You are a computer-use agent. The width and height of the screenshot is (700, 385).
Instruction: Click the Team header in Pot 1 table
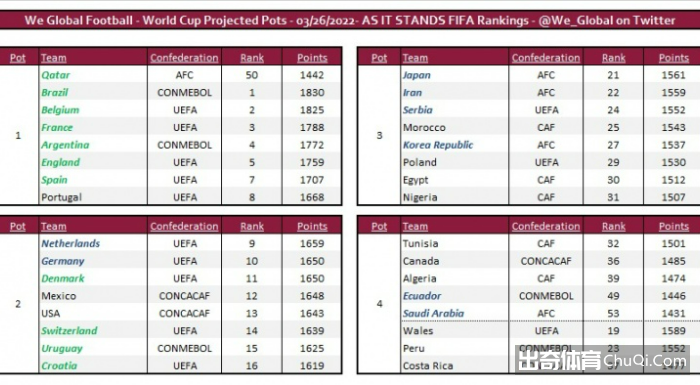pyautogui.click(x=54, y=58)
